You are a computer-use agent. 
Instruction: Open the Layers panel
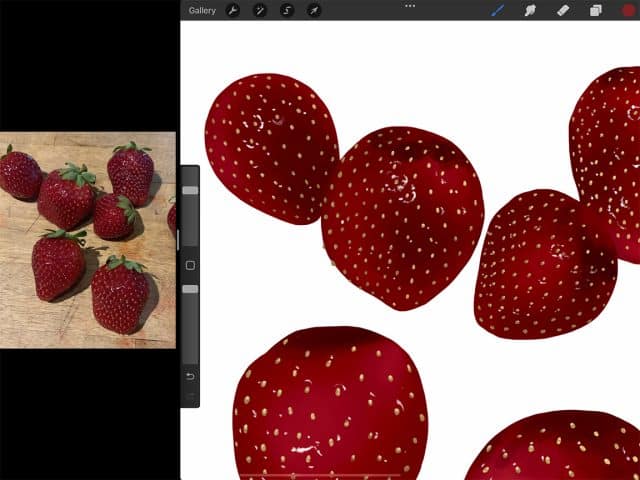tap(596, 11)
